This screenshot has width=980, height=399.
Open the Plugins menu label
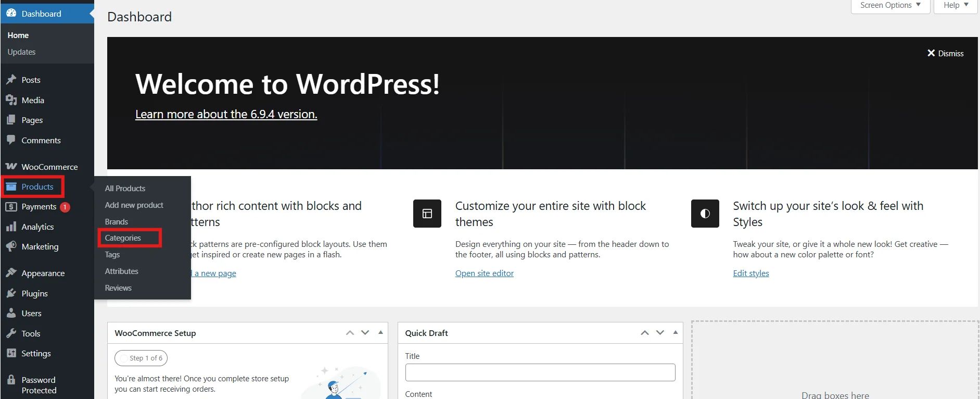click(x=34, y=294)
